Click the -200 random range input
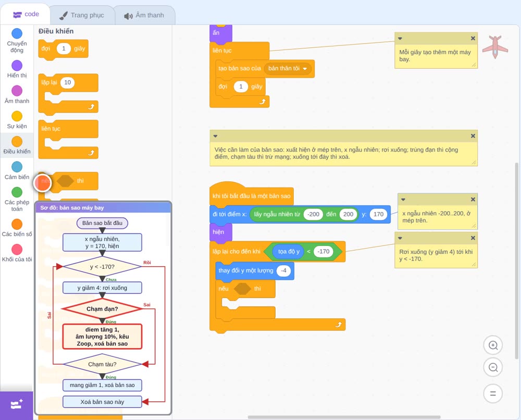521x420 pixels. coord(313,214)
